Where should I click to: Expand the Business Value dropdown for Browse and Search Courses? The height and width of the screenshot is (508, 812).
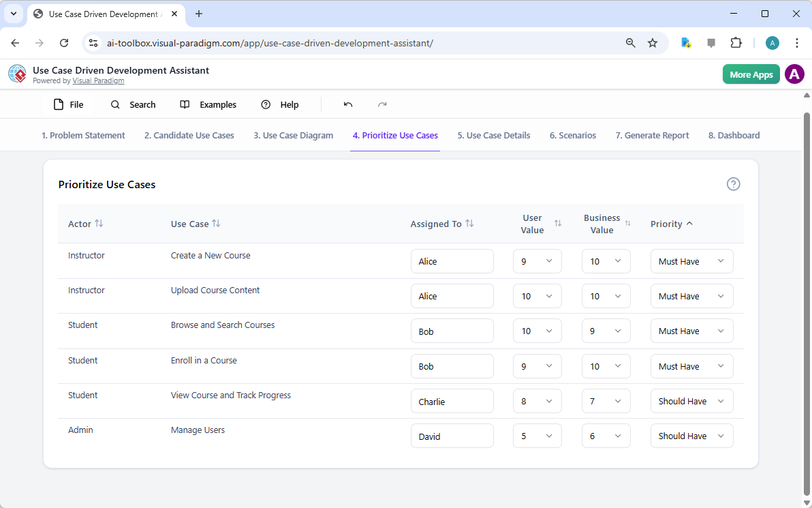pyautogui.click(x=606, y=331)
